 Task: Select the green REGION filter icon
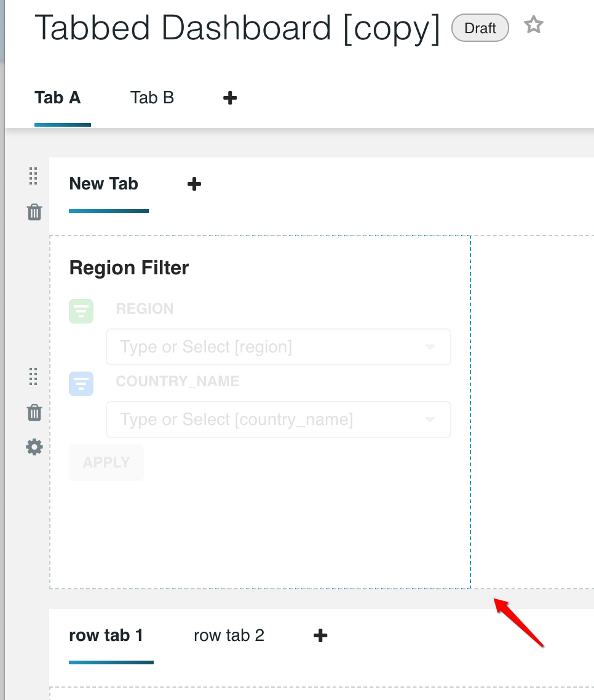[x=81, y=311]
